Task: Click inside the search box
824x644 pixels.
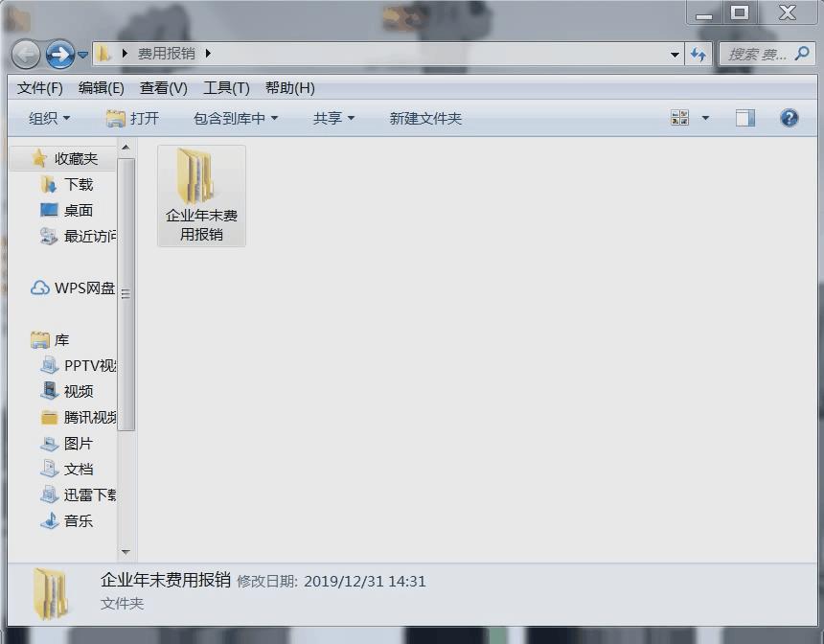Action: (x=762, y=54)
